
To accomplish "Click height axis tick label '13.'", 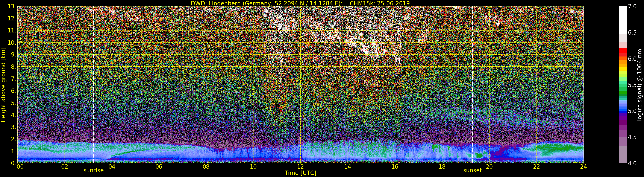I will pos(12,6).
